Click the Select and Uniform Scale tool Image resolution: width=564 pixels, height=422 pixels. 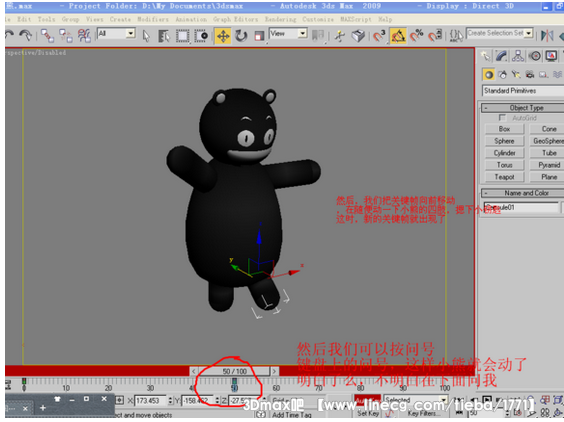pyautogui.click(x=259, y=36)
